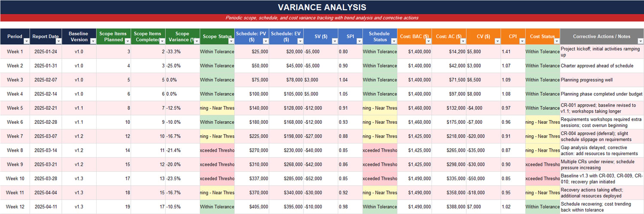Open the CPI column filter dropdown
This screenshot has height=214, width=644.
[522, 41]
